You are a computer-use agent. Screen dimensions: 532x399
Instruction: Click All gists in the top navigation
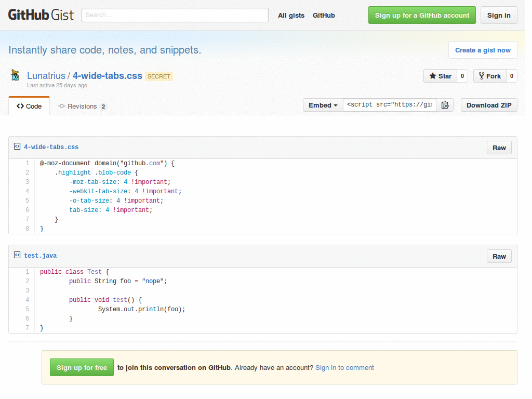[x=291, y=15]
